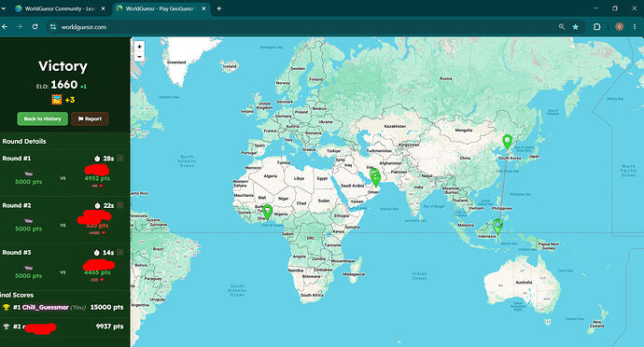Click the ELO 1660 rating value
Image resolution: width=644 pixels, height=347 pixels.
point(64,85)
